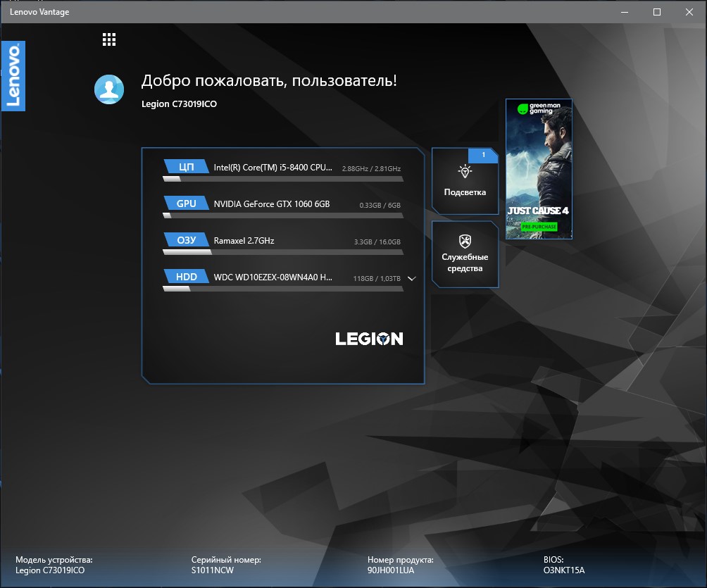Screen dimensions: 707x588
Task: Click the ОЗУ memory label
Action: [186, 240]
